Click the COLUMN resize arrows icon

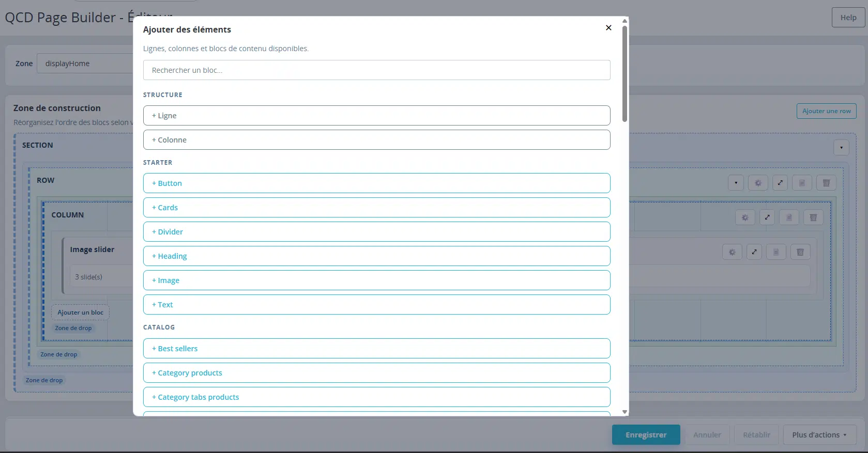(x=767, y=217)
